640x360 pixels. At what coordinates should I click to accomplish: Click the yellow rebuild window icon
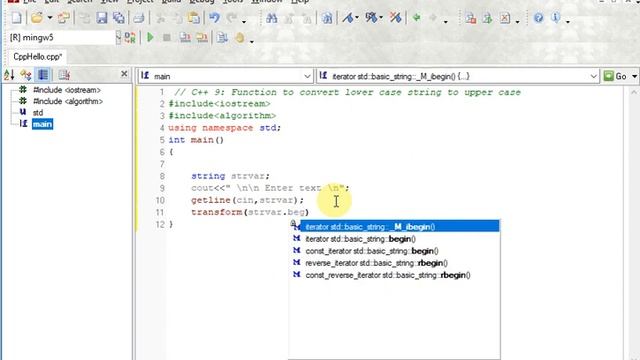[202, 38]
